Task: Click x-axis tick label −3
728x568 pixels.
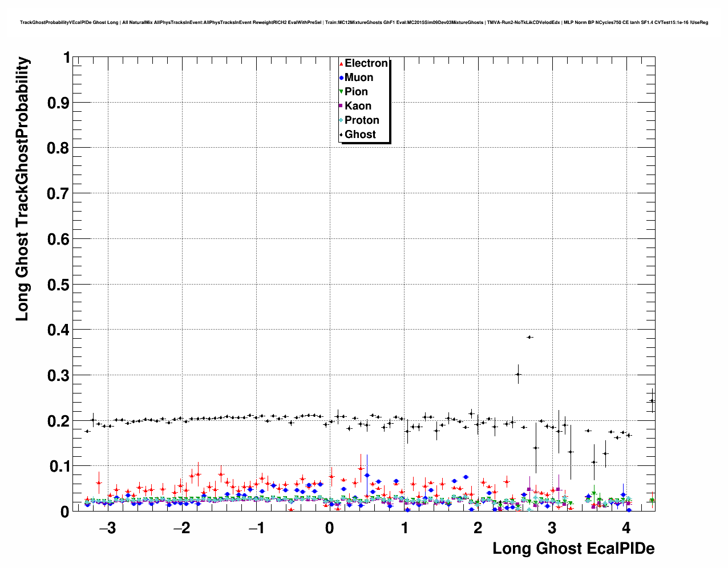Action: point(107,528)
